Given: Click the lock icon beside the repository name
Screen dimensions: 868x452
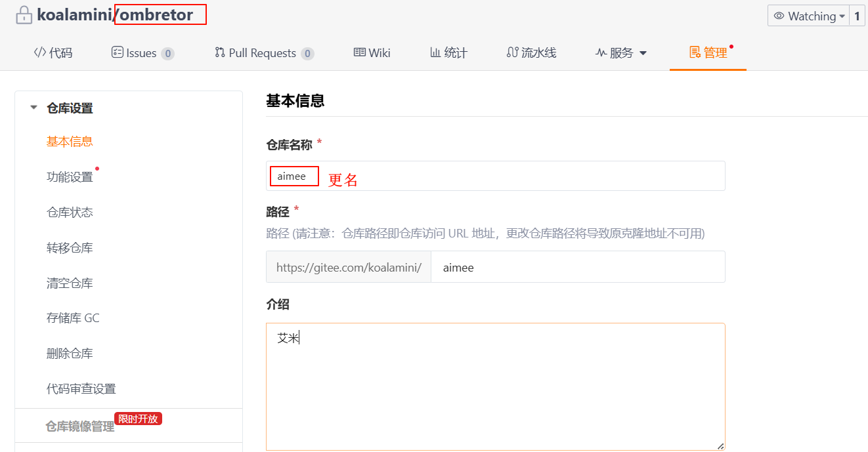Looking at the screenshot, I should [x=24, y=14].
